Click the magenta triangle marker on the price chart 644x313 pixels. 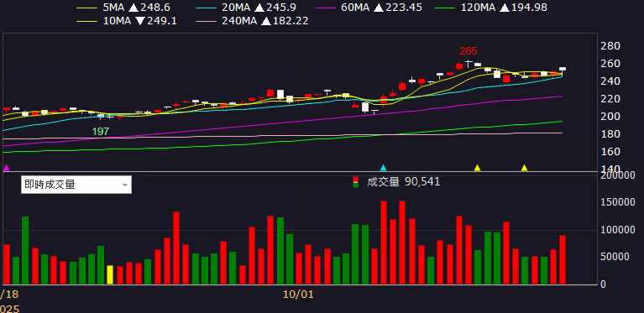click(x=6, y=167)
